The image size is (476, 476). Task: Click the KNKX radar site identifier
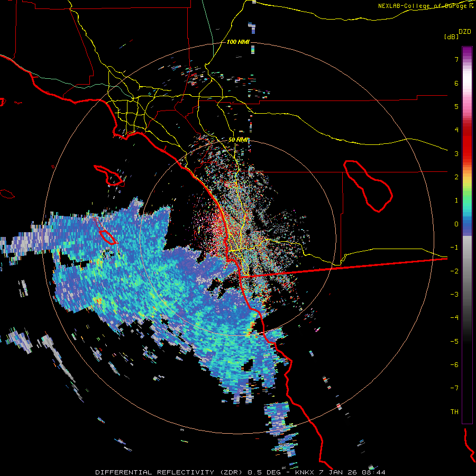coord(305,472)
